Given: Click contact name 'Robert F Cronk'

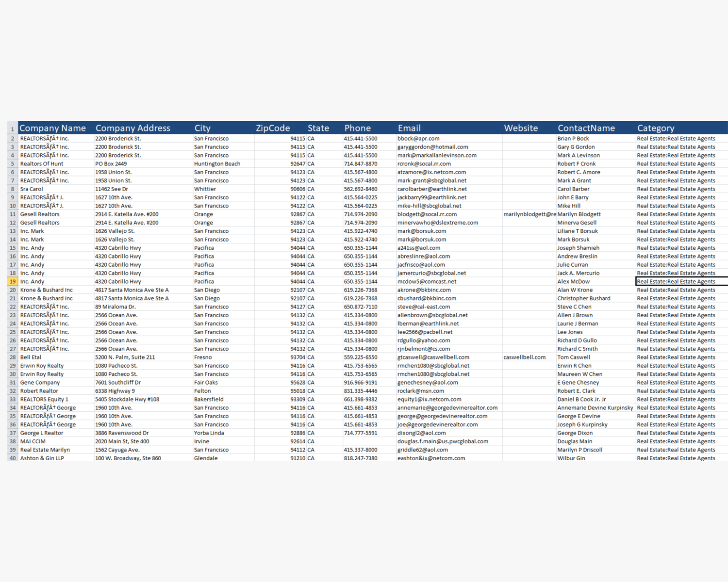Looking at the screenshot, I should 596,164.
